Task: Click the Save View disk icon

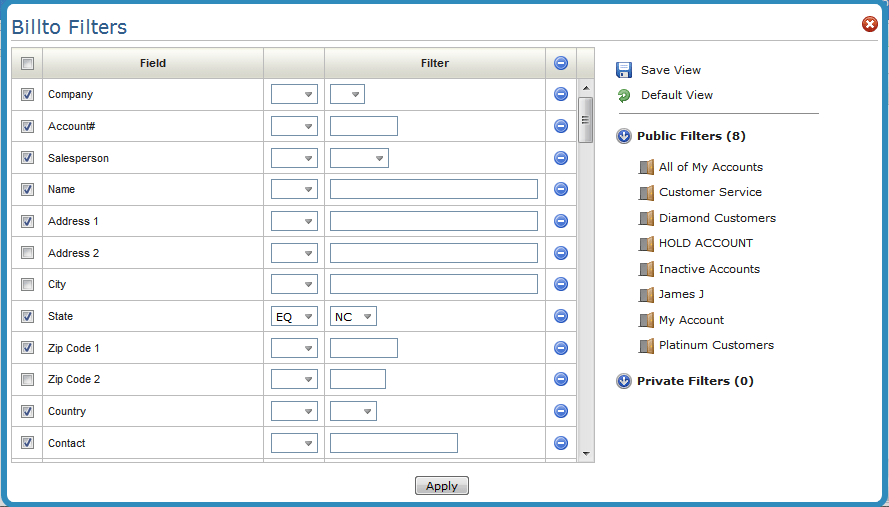Action: 624,70
